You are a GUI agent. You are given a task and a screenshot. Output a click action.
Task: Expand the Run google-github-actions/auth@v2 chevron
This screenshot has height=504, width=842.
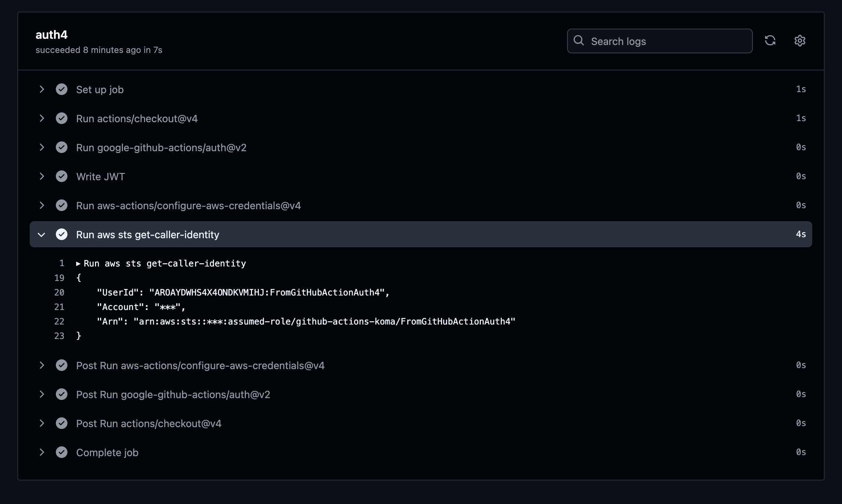point(42,147)
